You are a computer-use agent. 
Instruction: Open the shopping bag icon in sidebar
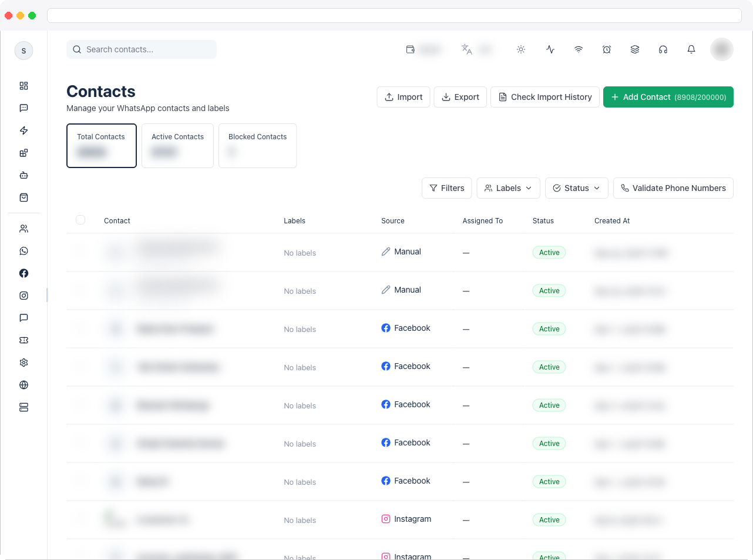[x=23, y=197]
